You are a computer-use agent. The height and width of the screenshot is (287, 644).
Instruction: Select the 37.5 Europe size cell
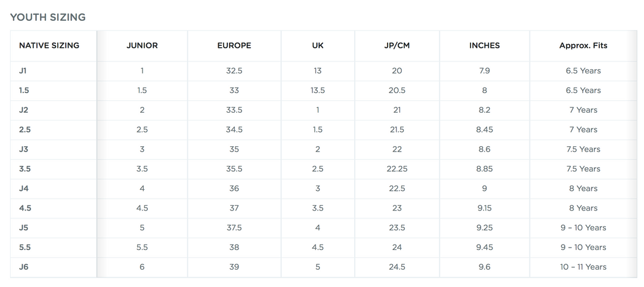coord(234,227)
